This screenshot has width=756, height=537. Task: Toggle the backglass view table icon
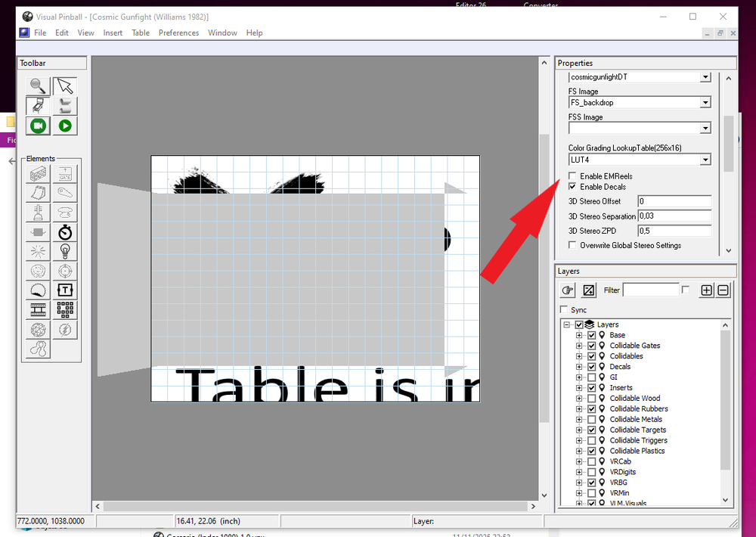coord(38,106)
